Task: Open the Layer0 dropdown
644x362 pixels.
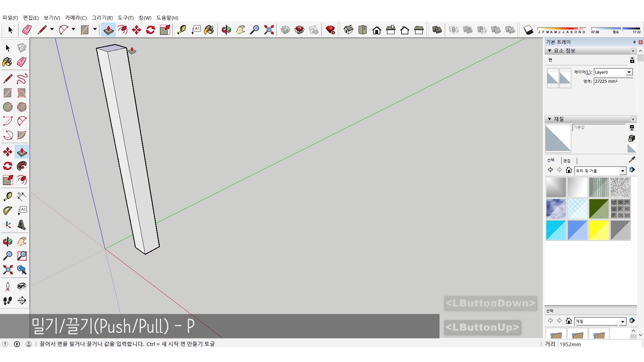Action: pyautogui.click(x=629, y=72)
